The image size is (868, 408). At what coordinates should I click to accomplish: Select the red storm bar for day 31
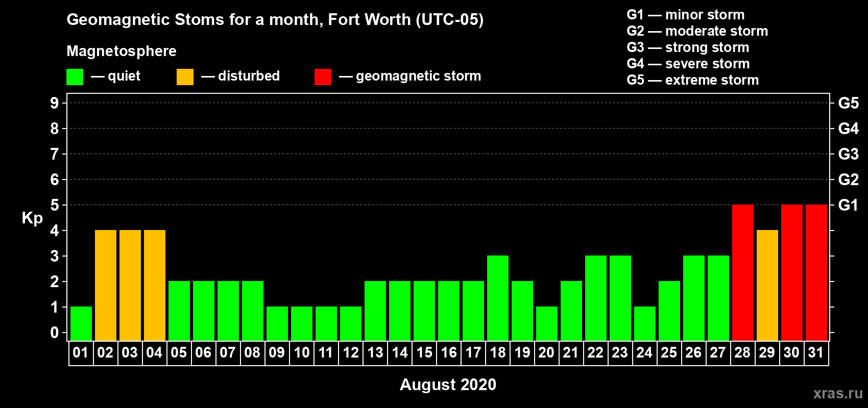(x=816, y=273)
